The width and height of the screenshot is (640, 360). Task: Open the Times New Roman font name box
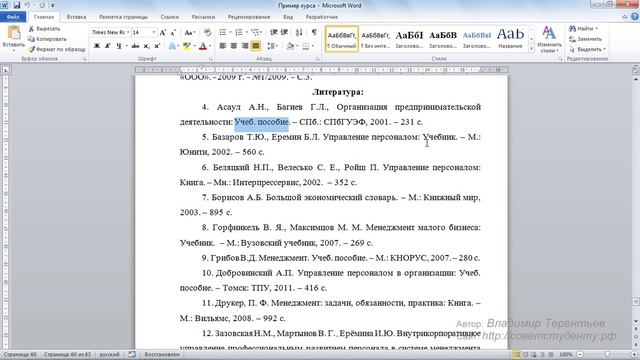[x=110, y=32]
